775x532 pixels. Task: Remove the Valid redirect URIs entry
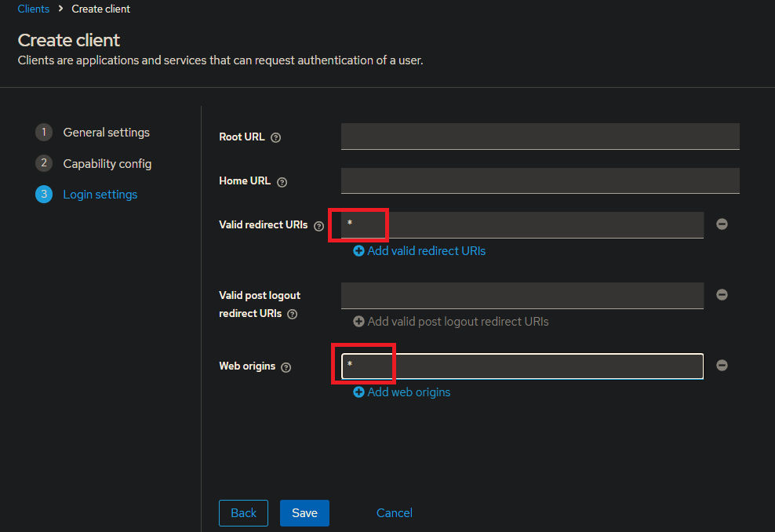(x=722, y=224)
